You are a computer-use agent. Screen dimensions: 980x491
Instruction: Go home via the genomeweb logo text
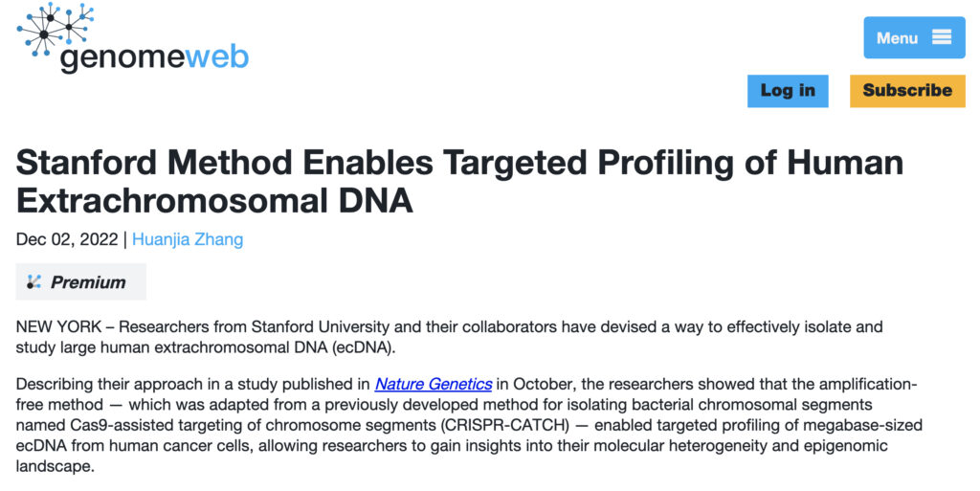coord(154,57)
